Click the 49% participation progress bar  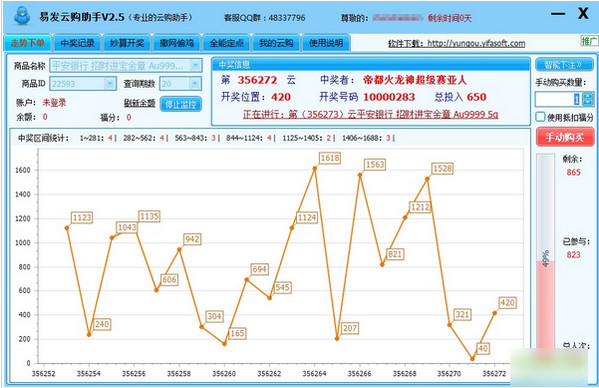(x=545, y=252)
